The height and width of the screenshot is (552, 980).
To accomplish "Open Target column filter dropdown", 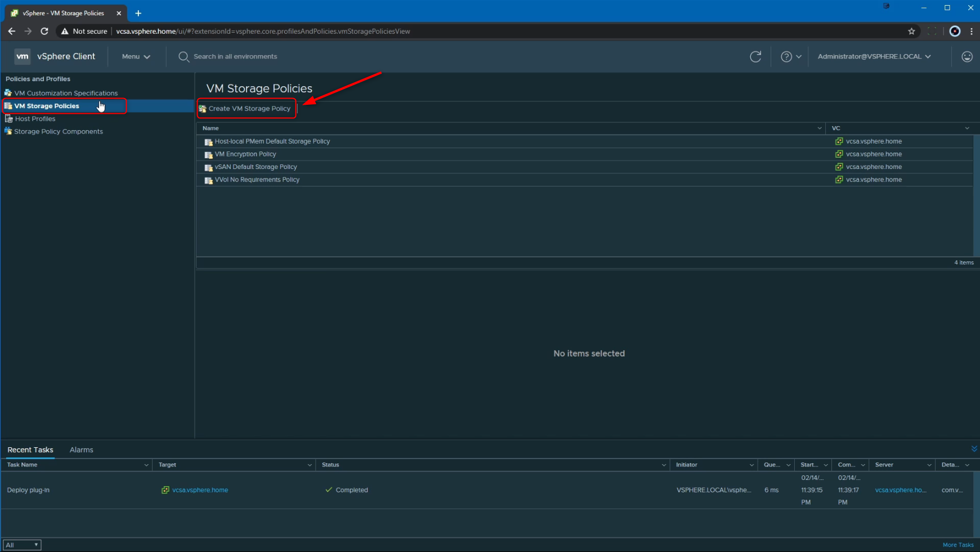I will 310,465.
